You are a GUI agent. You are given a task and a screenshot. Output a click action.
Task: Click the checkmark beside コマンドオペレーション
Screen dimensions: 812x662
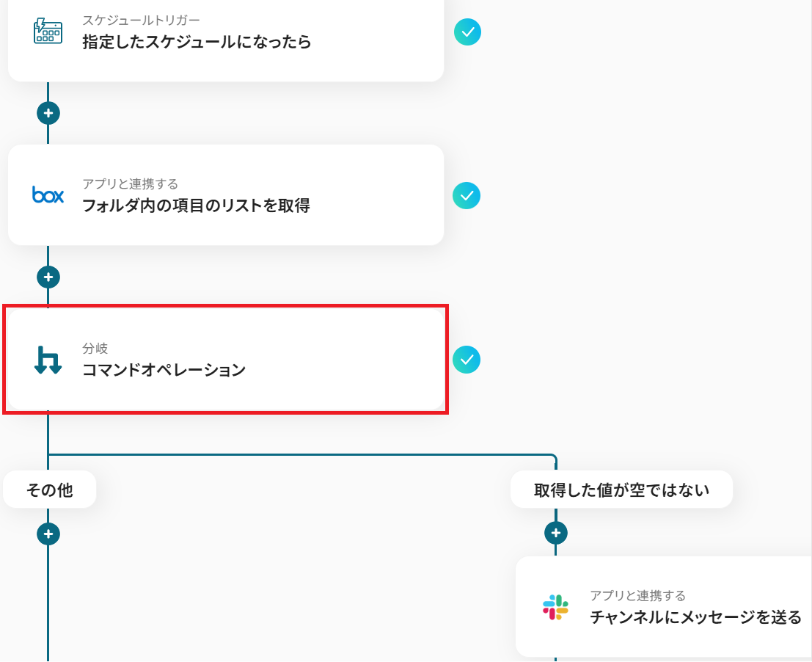click(x=467, y=360)
